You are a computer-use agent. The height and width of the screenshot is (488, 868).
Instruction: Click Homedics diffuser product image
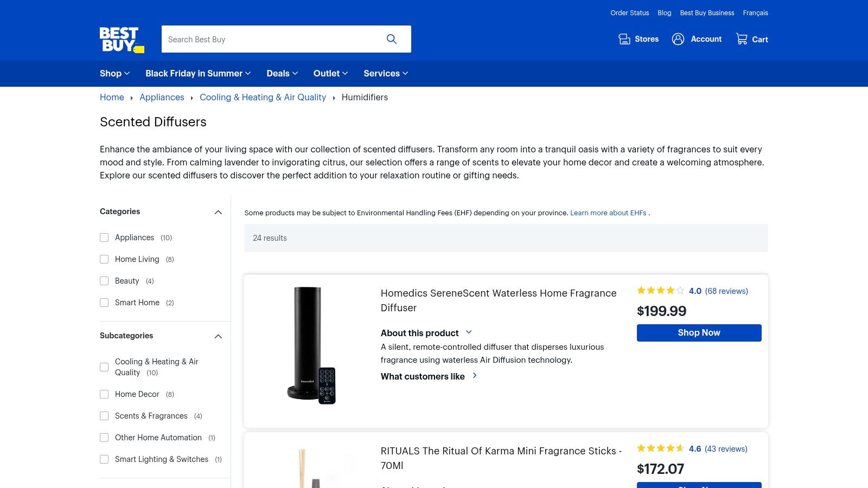pos(311,345)
